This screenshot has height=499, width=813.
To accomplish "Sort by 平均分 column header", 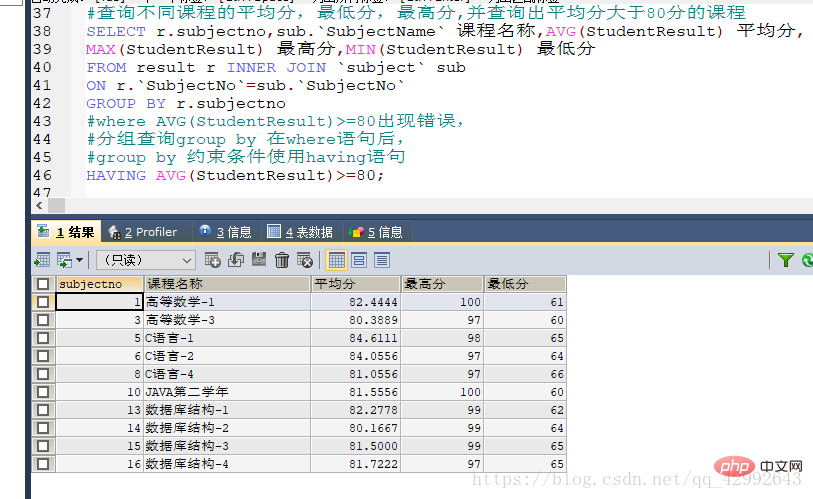I will pyautogui.click(x=356, y=284).
